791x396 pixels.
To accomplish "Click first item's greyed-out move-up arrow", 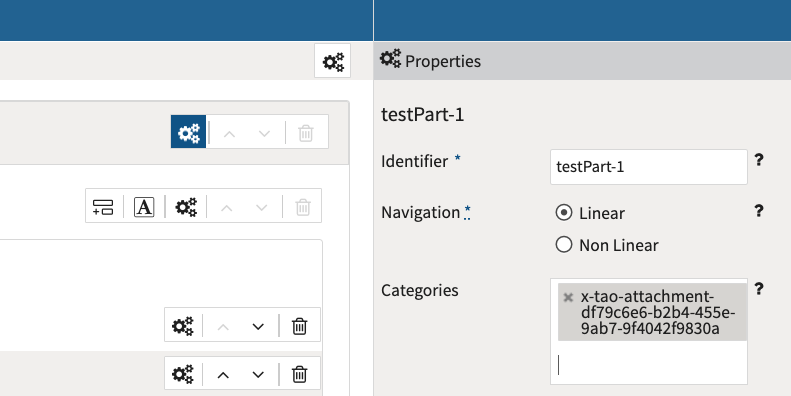I will click(x=223, y=326).
